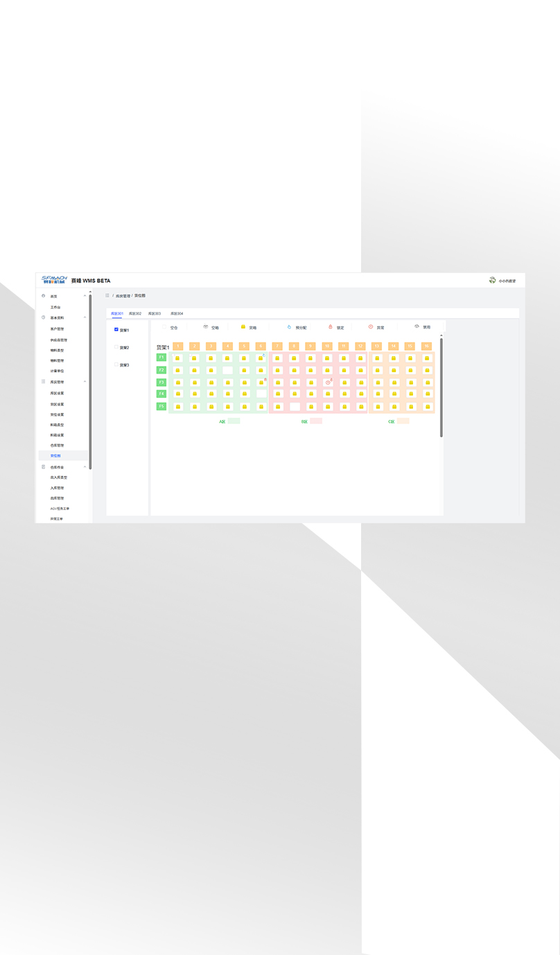Click the 锁定 lock legend icon

331,326
